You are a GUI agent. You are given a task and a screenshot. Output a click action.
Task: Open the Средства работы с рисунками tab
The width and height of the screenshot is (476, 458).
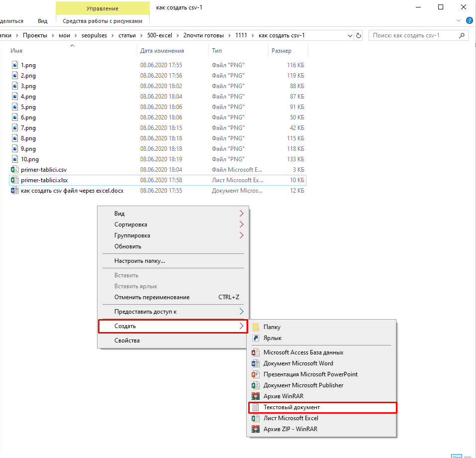[102, 21]
